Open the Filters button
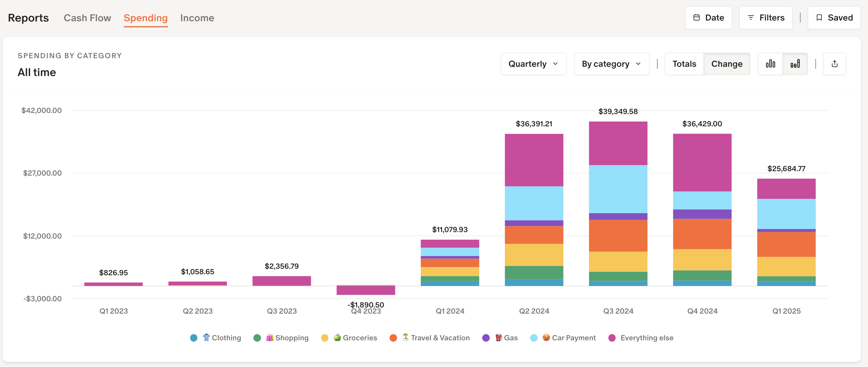The height and width of the screenshot is (367, 868). (x=765, y=18)
